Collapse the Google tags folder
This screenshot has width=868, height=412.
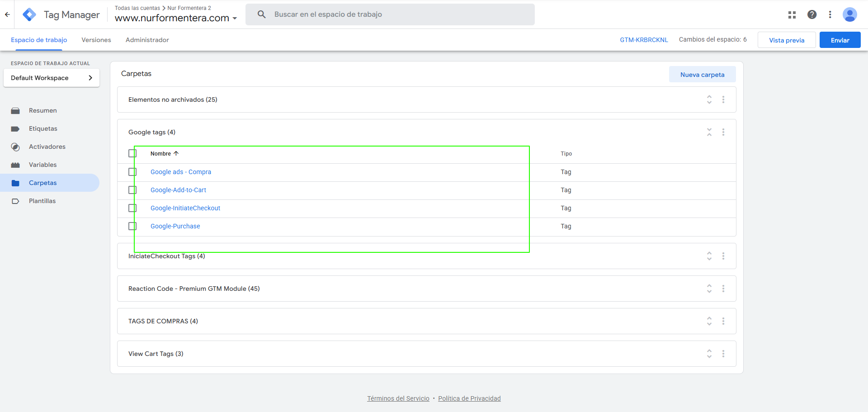tap(709, 132)
